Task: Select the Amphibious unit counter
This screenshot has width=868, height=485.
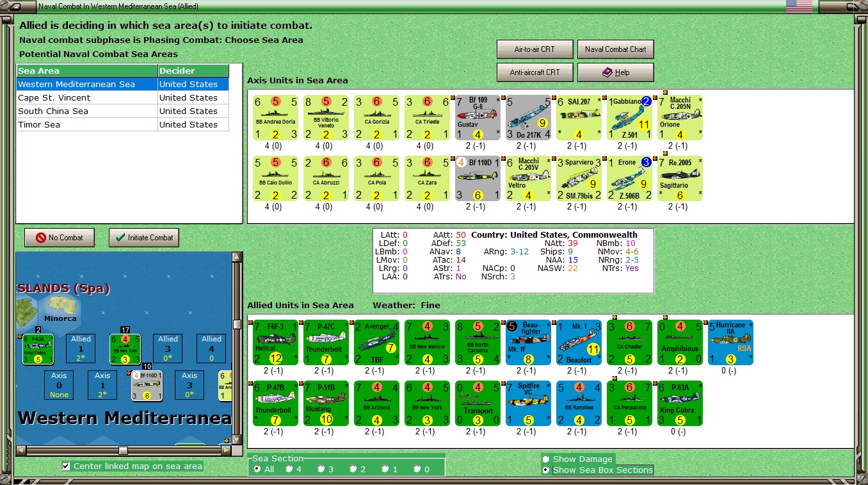Action: point(680,343)
